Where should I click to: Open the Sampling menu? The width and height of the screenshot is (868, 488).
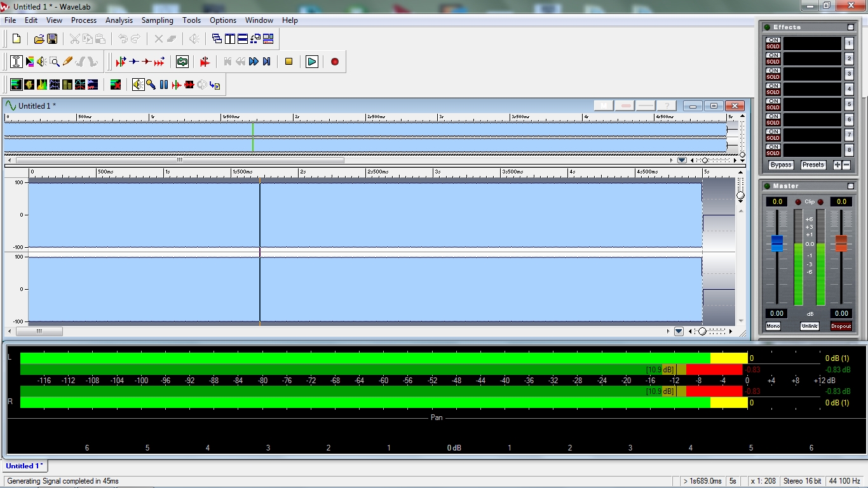coord(157,20)
